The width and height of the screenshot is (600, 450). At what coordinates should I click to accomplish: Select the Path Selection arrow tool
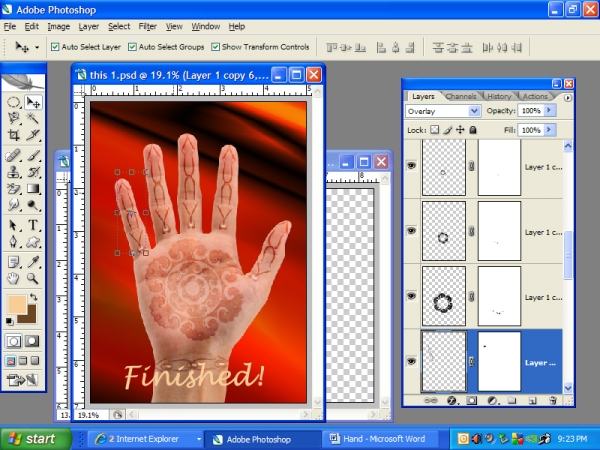coord(14,225)
